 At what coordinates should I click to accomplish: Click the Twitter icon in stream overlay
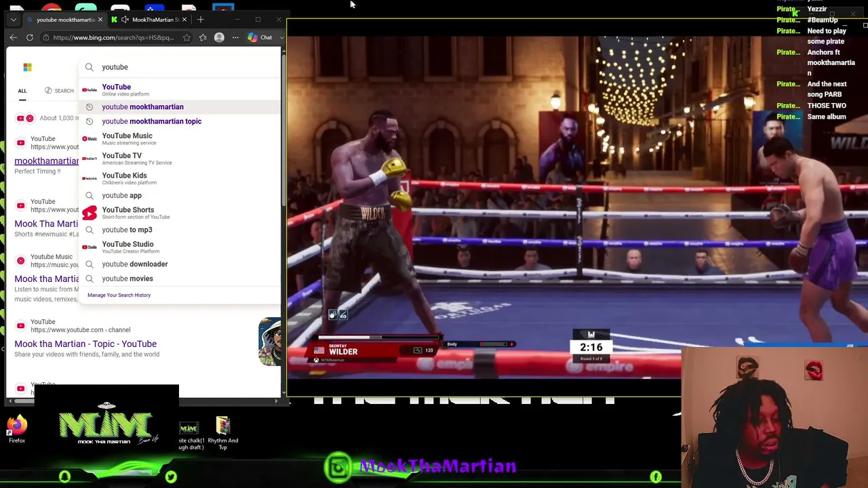pyautogui.click(x=171, y=477)
